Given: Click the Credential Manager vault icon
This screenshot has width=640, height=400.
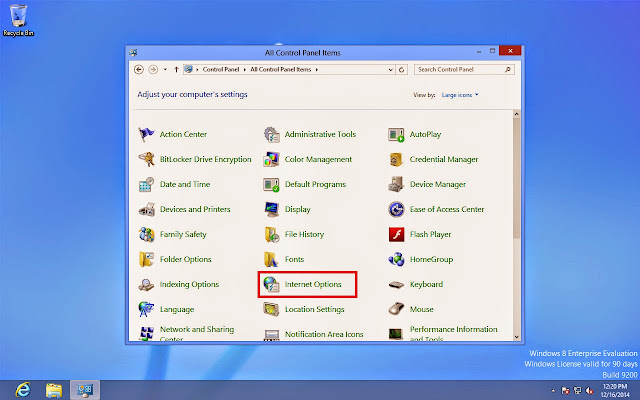Looking at the screenshot, I should [x=396, y=159].
